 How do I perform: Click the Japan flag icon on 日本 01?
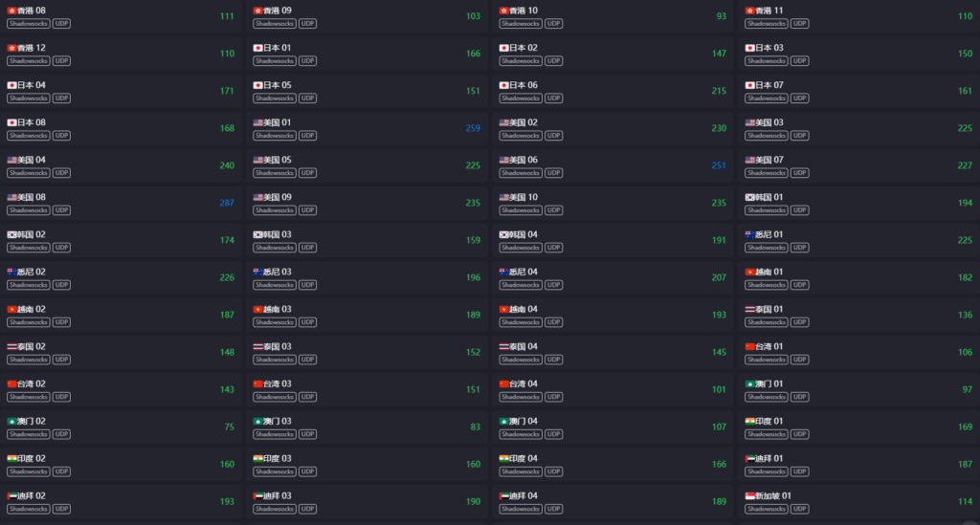[x=257, y=48]
